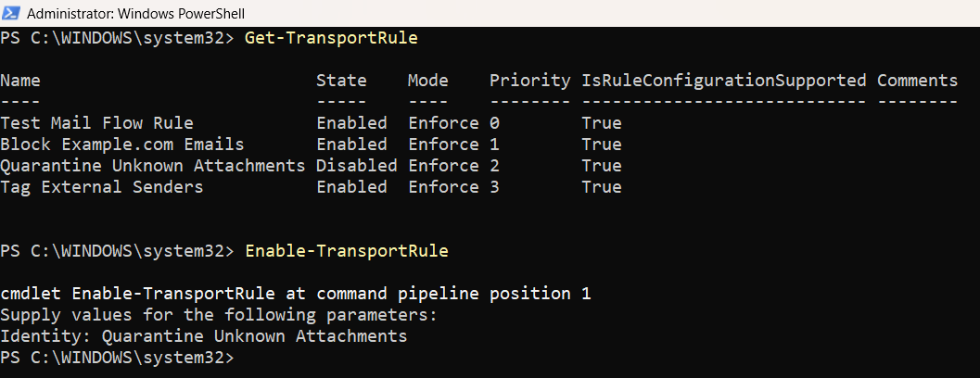Click the IsRuleConfigurationSupported column header
980x378 pixels.
pos(723,81)
